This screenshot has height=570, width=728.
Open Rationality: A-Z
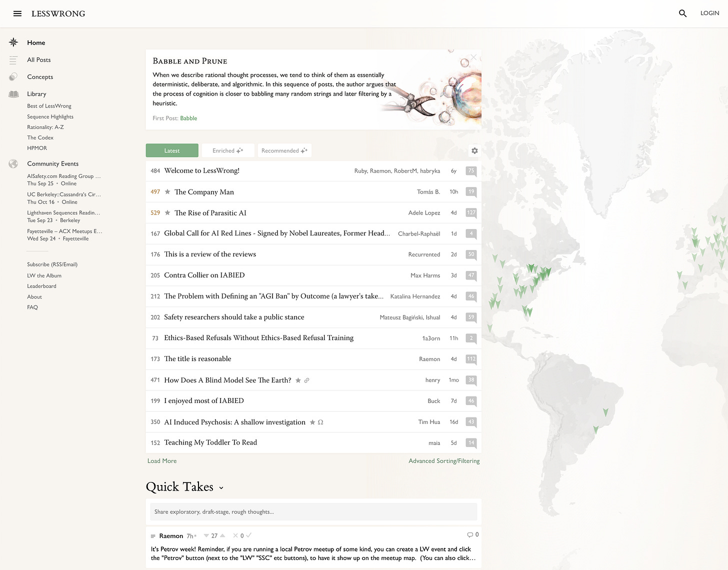point(45,127)
